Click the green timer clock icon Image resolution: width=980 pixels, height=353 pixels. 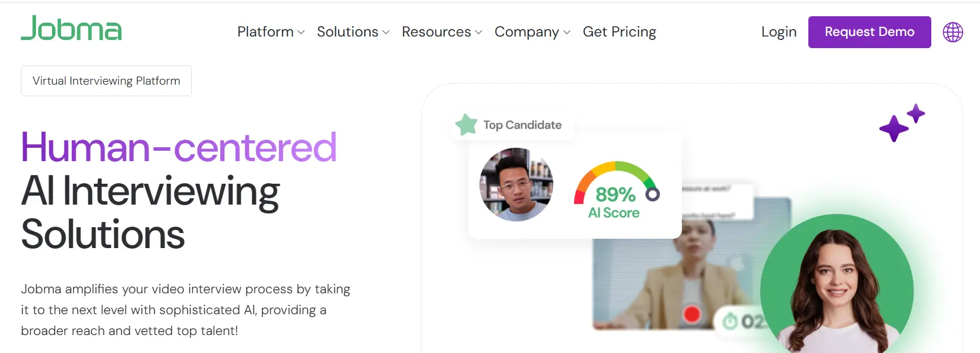[730, 321]
